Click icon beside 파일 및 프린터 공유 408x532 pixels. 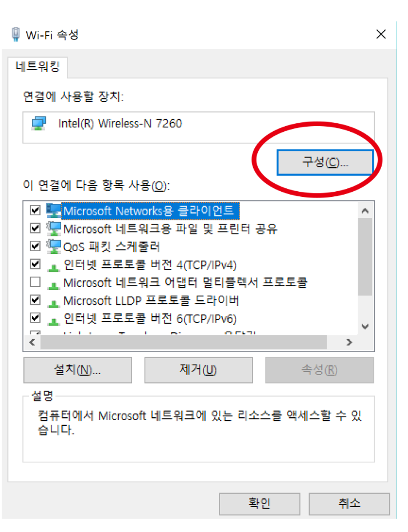[54, 228]
